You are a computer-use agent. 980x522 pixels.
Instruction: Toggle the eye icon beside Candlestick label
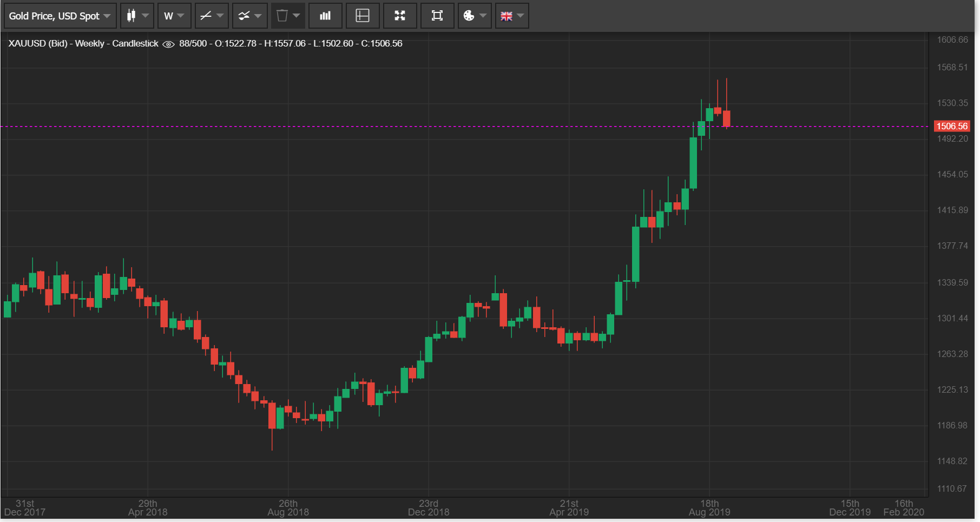168,44
